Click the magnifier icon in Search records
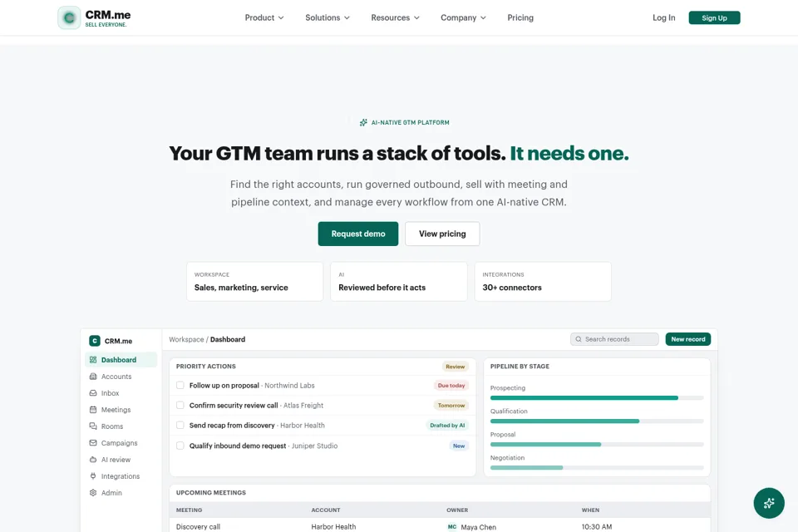 [x=579, y=339]
